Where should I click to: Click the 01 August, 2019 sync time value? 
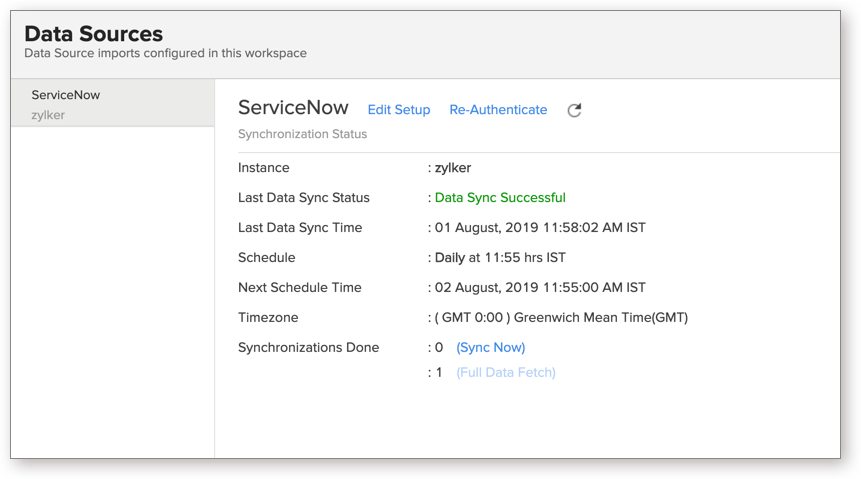(540, 228)
